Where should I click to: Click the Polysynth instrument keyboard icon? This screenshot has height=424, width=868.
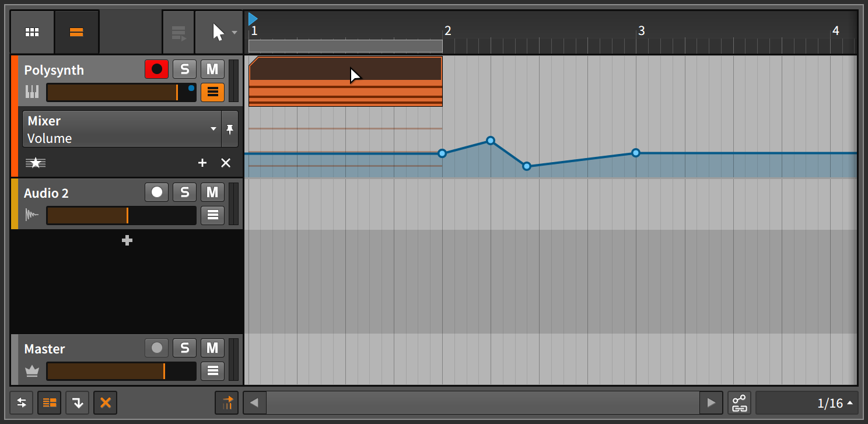(32, 92)
